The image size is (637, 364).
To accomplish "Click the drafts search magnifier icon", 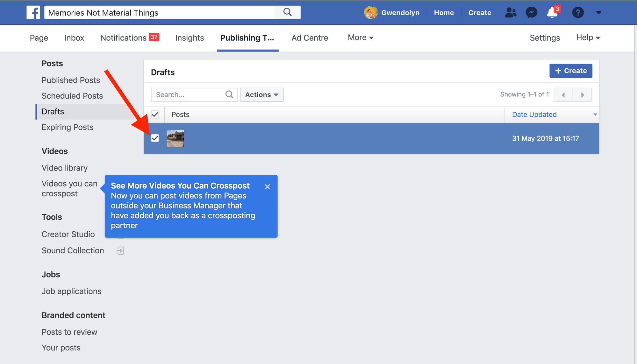I will [x=229, y=94].
